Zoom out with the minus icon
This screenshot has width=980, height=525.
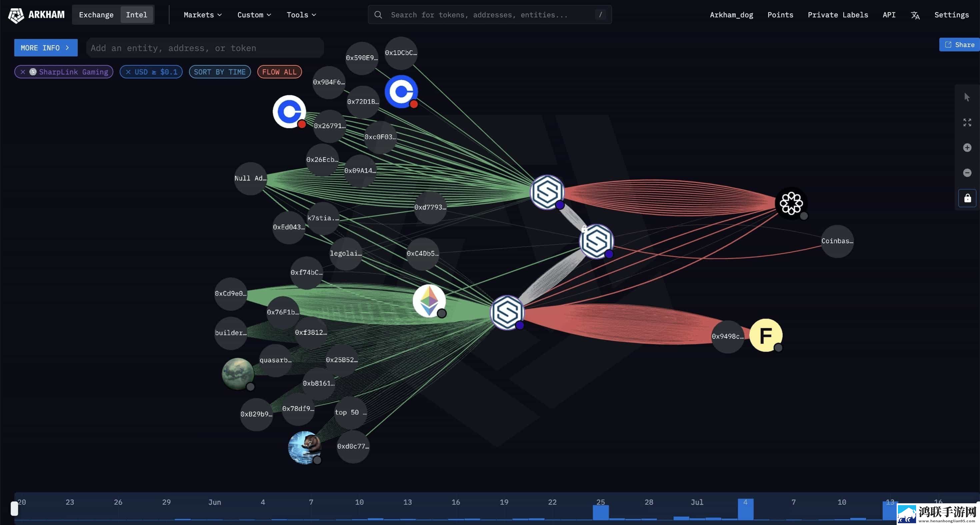(967, 173)
